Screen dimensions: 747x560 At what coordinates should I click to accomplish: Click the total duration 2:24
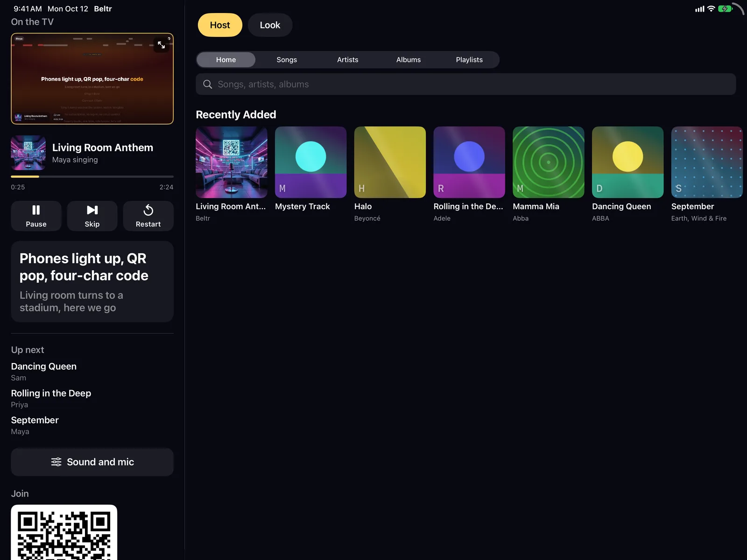tap(166, 187)
